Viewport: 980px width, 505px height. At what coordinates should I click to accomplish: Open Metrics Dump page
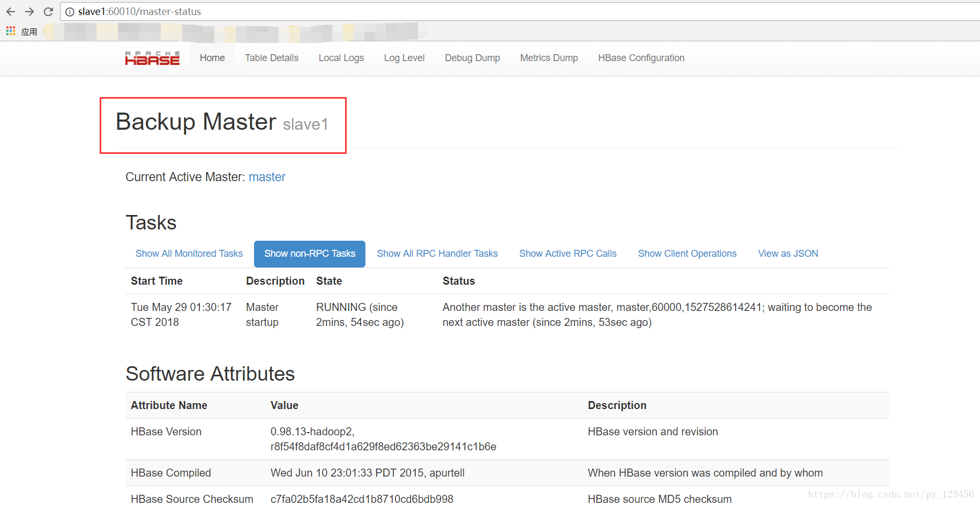(549, 58)
